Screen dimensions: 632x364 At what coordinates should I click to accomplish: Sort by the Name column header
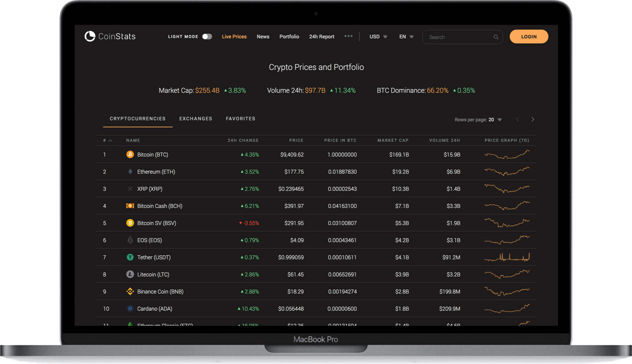tap(133, 140)
